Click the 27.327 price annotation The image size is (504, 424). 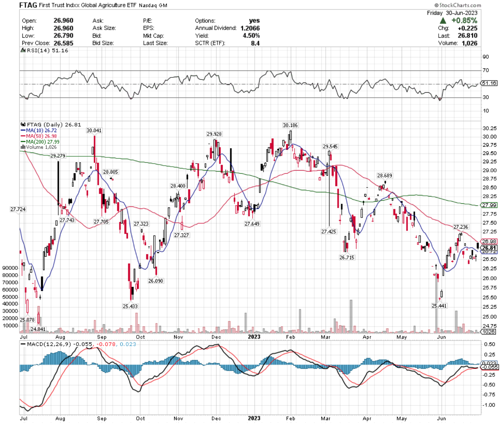(x=181, y=235)
